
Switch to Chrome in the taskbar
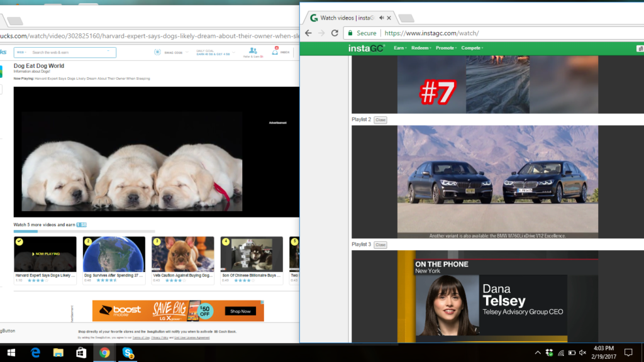[x=104, y=353]
